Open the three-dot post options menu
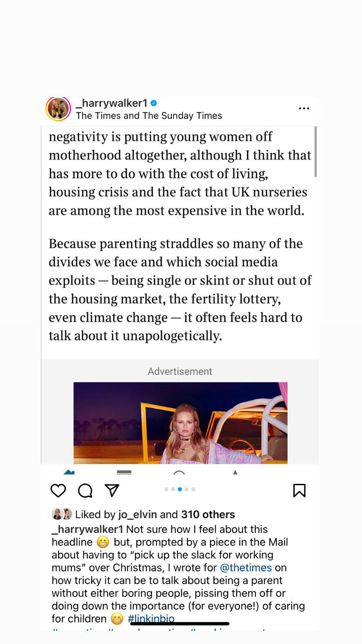Screen dimensions: 362x644 (x=304, y=108)
